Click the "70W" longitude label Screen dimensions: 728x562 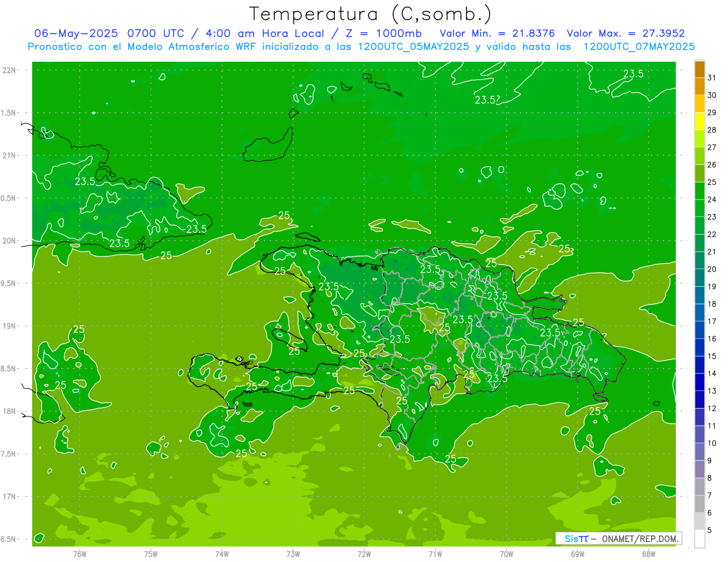[507, 554]
